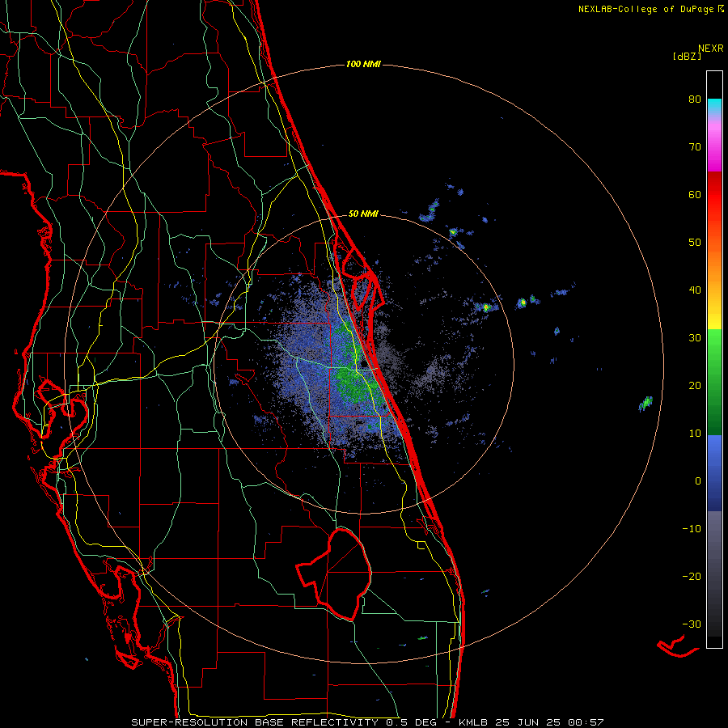Select the -10 value on the dBZ scale

692,529
